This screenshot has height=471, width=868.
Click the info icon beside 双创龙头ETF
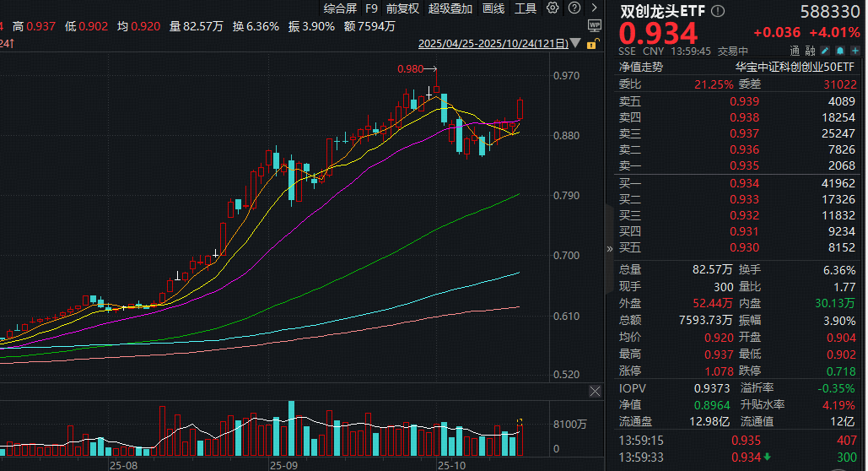click(x=718, y=11)
